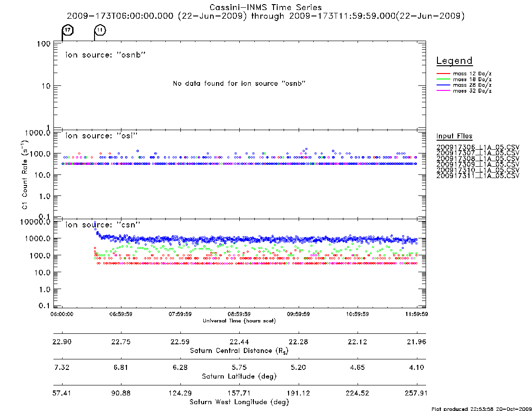This screenshot has width=532, height=411.
Task: Click the Legend heading
Action: [x=454, y=61]
